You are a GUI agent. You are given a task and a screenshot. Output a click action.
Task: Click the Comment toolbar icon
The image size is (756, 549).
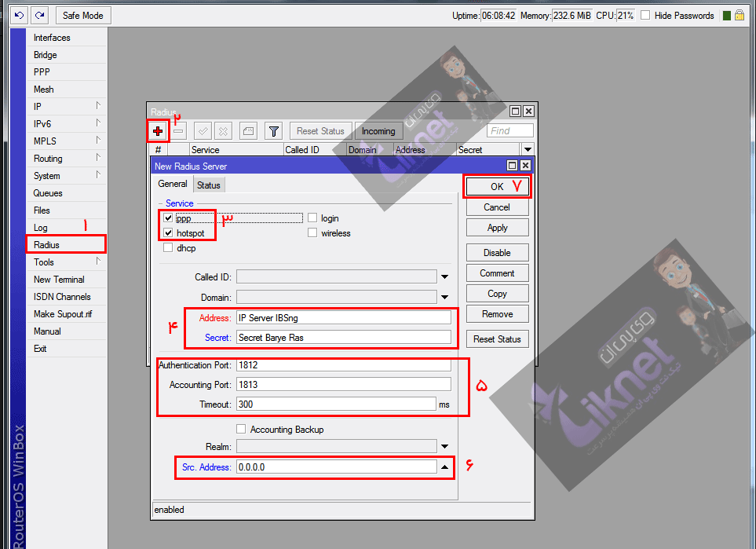(x=247, y=131)
